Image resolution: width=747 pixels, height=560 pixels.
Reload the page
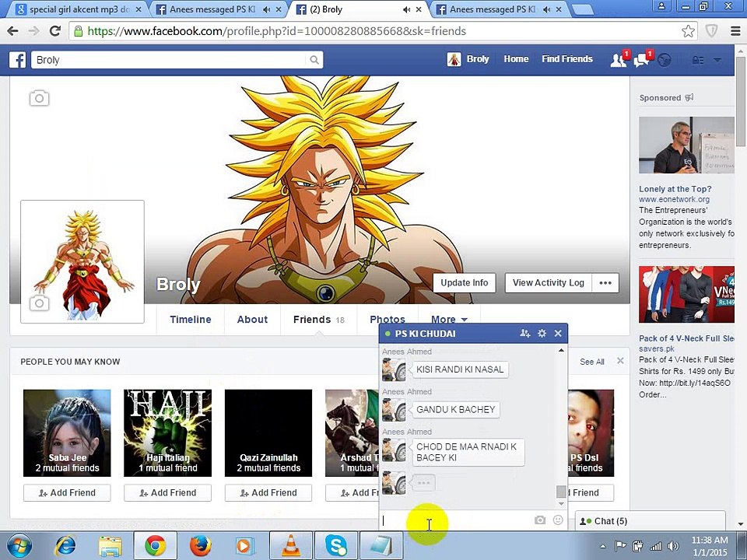[x=55, y=31]
